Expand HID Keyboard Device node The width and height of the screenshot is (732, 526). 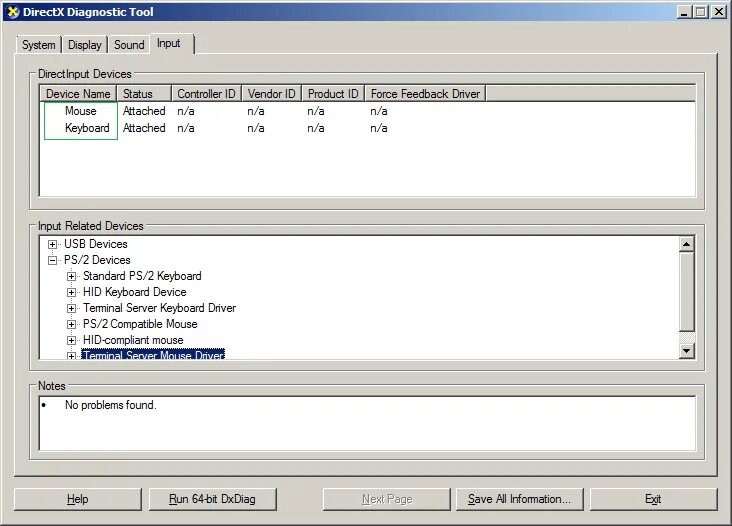tap(71, 293)
